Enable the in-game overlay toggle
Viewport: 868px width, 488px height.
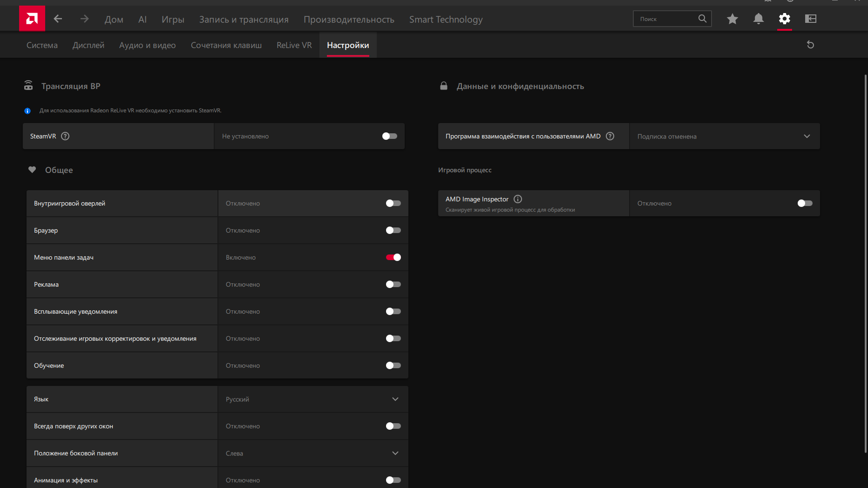point(393,203)
